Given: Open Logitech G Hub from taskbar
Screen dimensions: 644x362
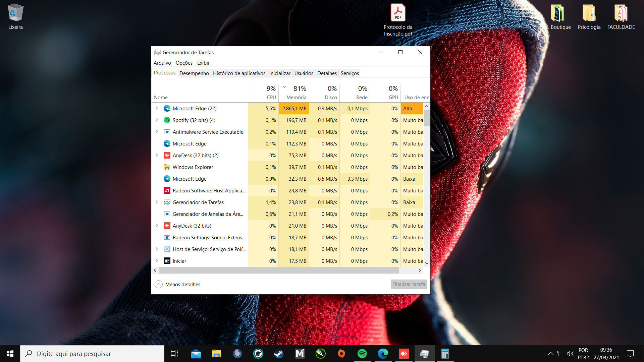Looking at the screenshot, I should click(258, 354).
